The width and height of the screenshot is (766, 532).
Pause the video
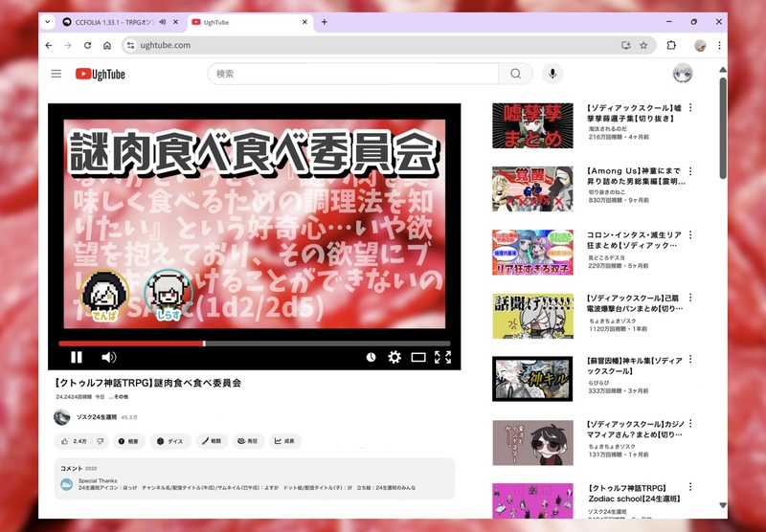pos(77,357)
